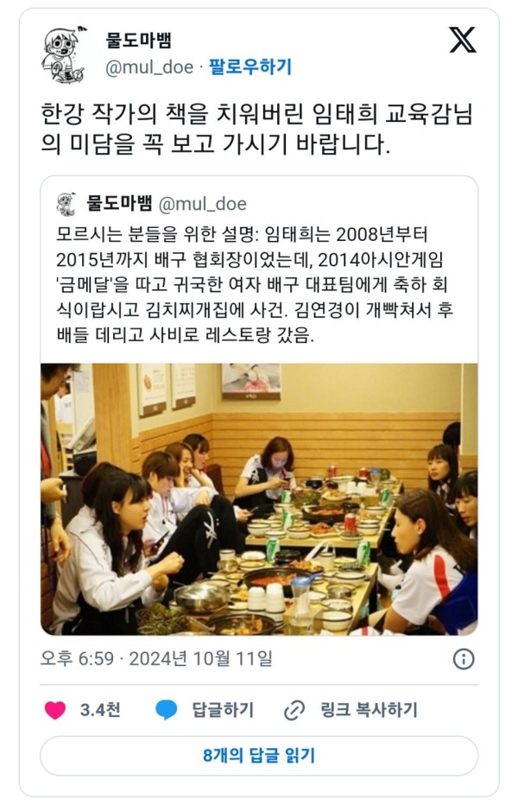Viewport: 518px width, 812px height.
Task: Click the small avatar in quoted tweet
Action: pyautogui.click(x=66, y=204)
